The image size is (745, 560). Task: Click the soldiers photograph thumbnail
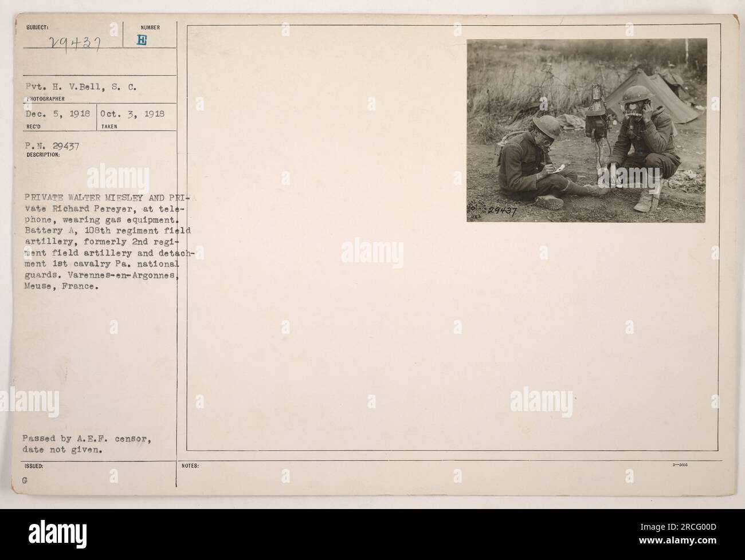point(586,131)
